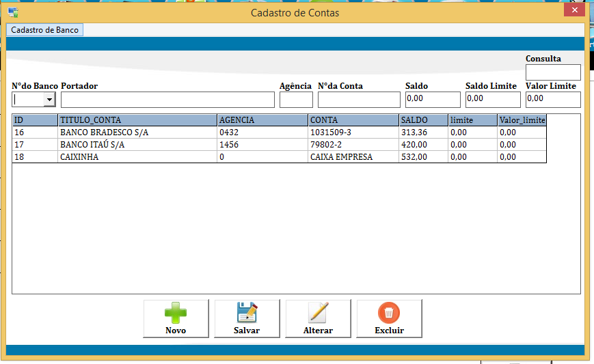
Task: Click into the Portador text field
Action: [167, 100]
